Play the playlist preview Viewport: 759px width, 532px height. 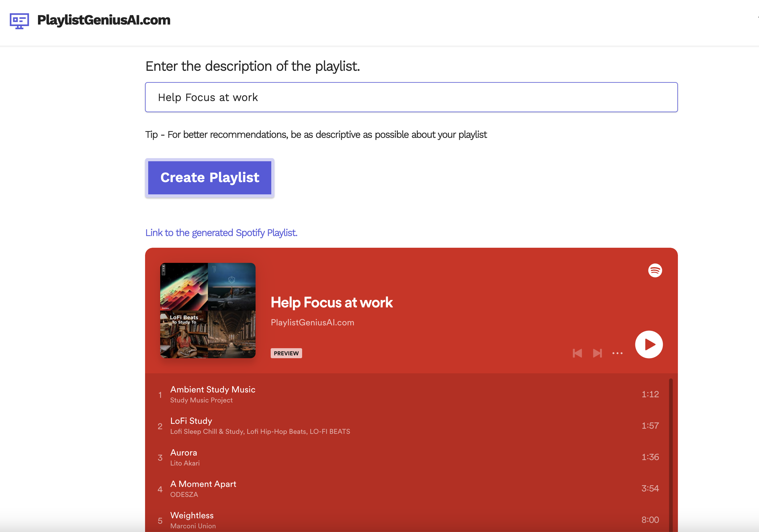point(648,344)
